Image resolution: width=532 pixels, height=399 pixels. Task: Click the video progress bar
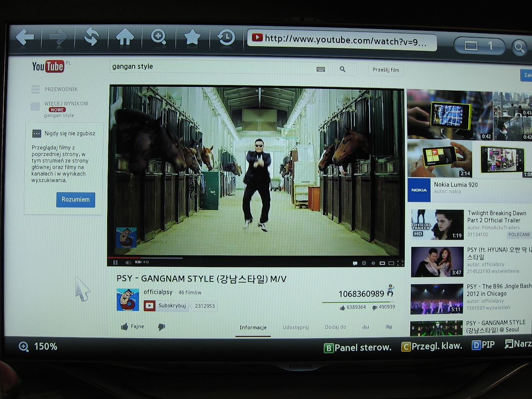click(255, 258)
